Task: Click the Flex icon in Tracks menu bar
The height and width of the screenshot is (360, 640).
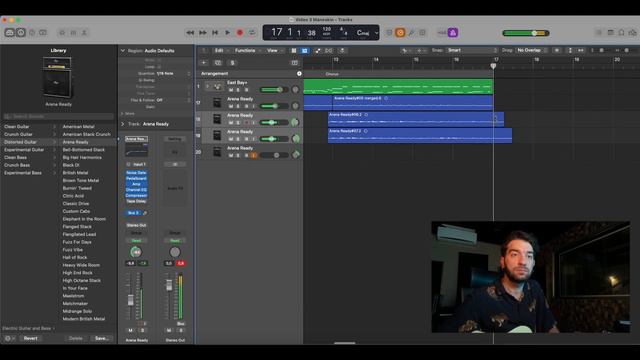Action: pyautogui.click(x=329, y=51)
